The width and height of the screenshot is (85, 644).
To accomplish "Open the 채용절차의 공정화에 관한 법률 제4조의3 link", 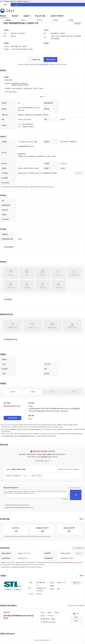I will [67, 425].
